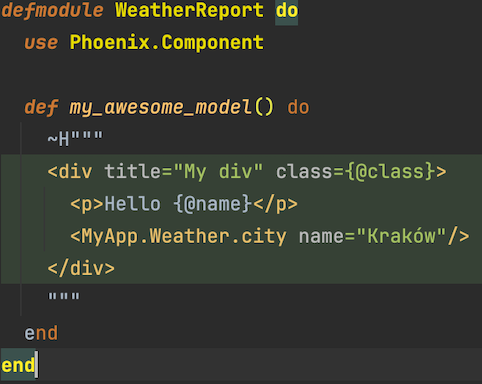Screen dimensions: 482x384
Task: Click the indented 'end' closing the function
Action: click(41, 333)
